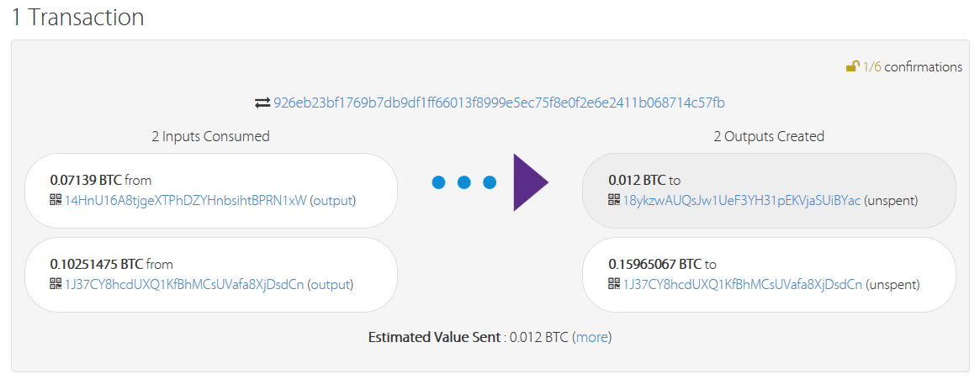Image resolution: width=980 pixels, height=379 pixels.
Task: Click QR icon beside 14HnU16A8tjge address
Action: tap(56, 200)
